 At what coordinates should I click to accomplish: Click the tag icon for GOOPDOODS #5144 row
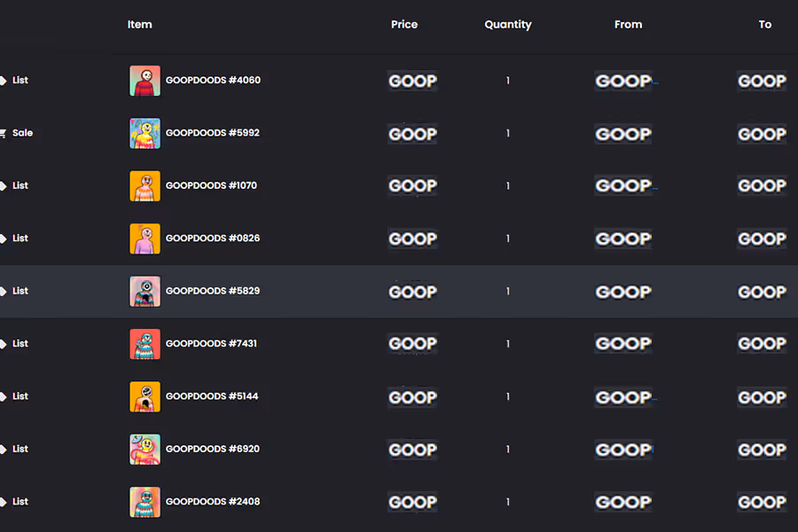point(4,396)
